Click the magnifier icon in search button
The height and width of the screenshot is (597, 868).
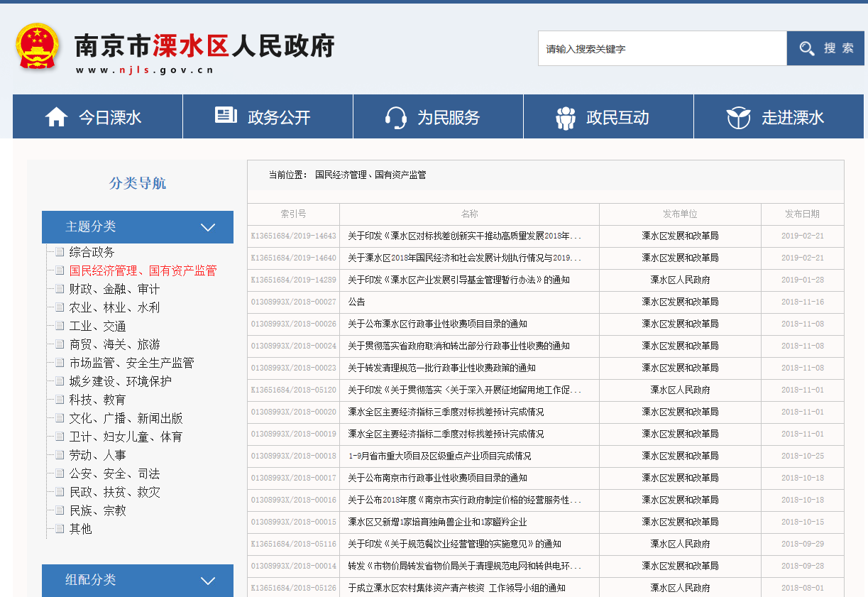click(807, 48)
